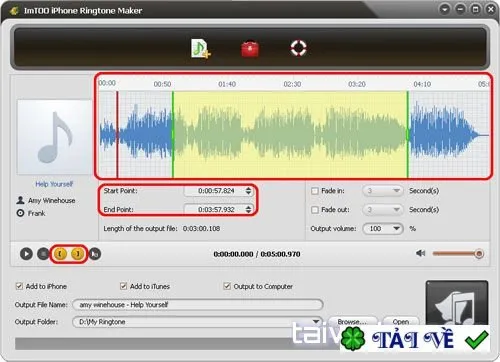500x362 pixels.
Task: Click the Add music file icon
Action: [x=200, y=49]
